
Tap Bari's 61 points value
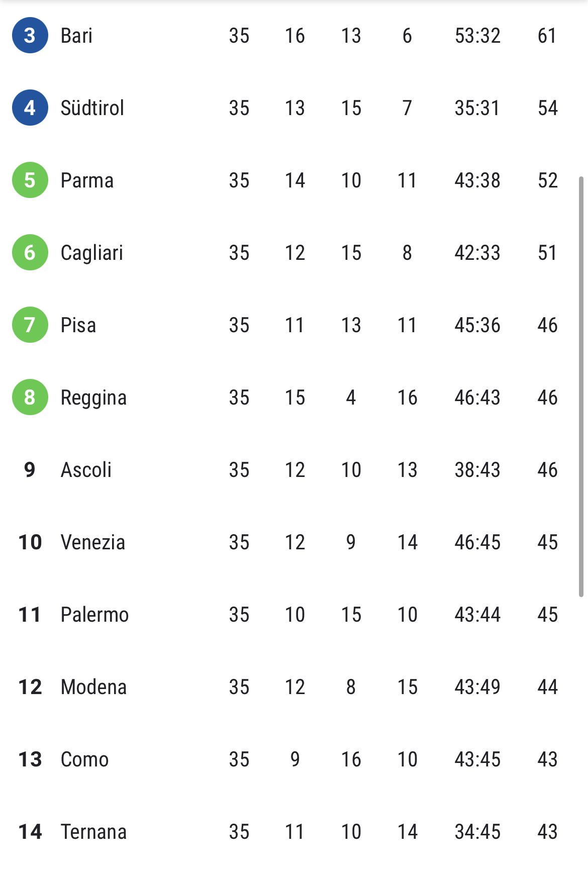(x=547, y=36)
